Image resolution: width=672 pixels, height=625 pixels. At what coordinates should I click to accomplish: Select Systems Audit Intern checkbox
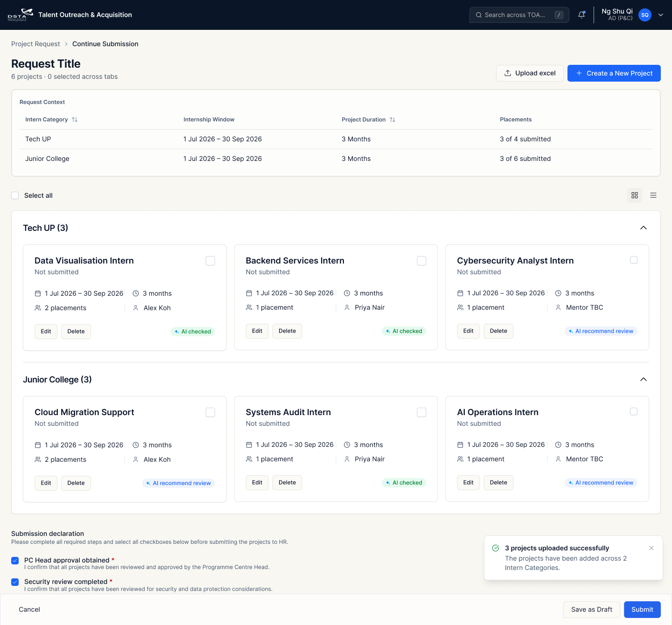[421, 412]
